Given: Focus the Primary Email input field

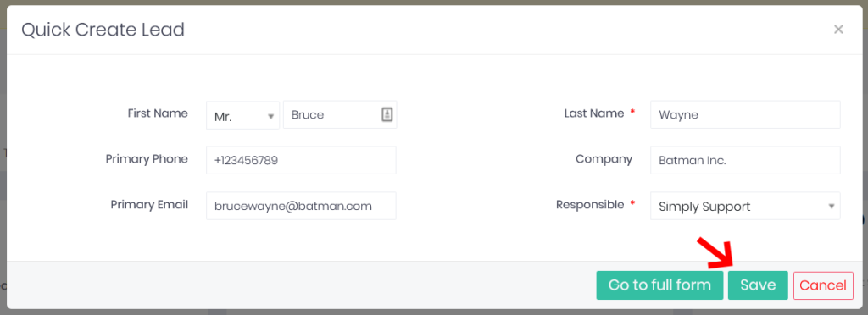Looking at the screenshot, I should (301, 206).
